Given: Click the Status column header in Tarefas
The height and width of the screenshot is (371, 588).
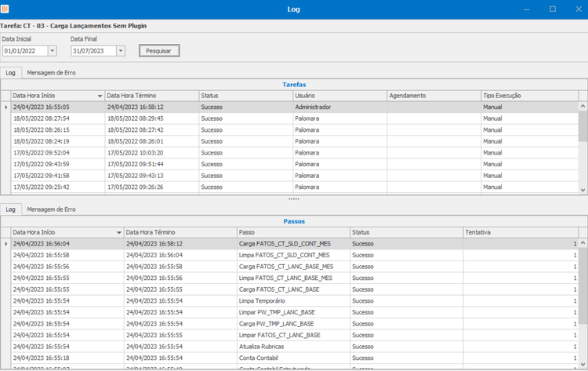Looking at the screenshot, I should coord(246,96).
